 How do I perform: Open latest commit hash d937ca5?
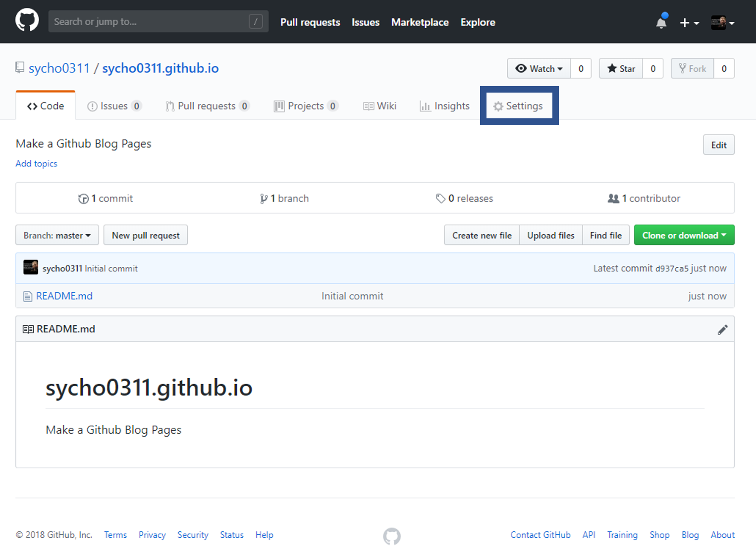click(x=672, y=269)
